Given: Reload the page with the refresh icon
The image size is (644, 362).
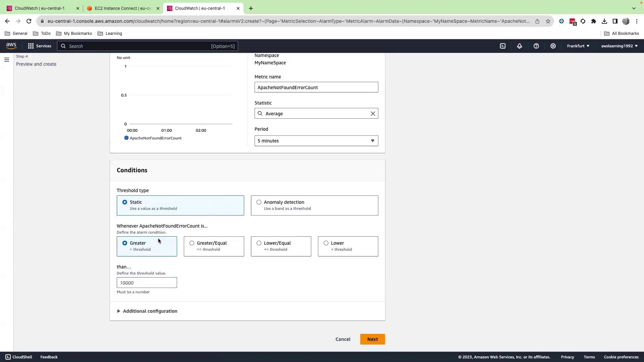Looking at the screenshot, I should coord(29,21).
